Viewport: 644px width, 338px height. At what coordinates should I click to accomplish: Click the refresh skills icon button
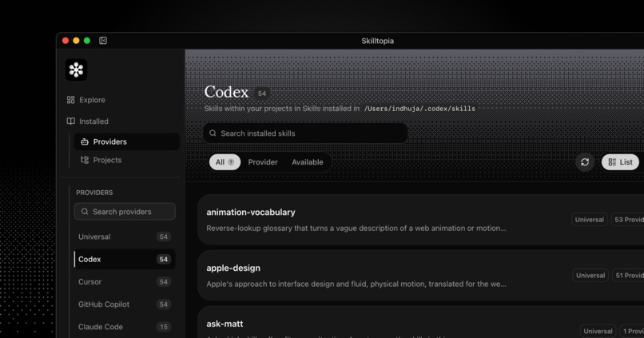coord(585,162)
